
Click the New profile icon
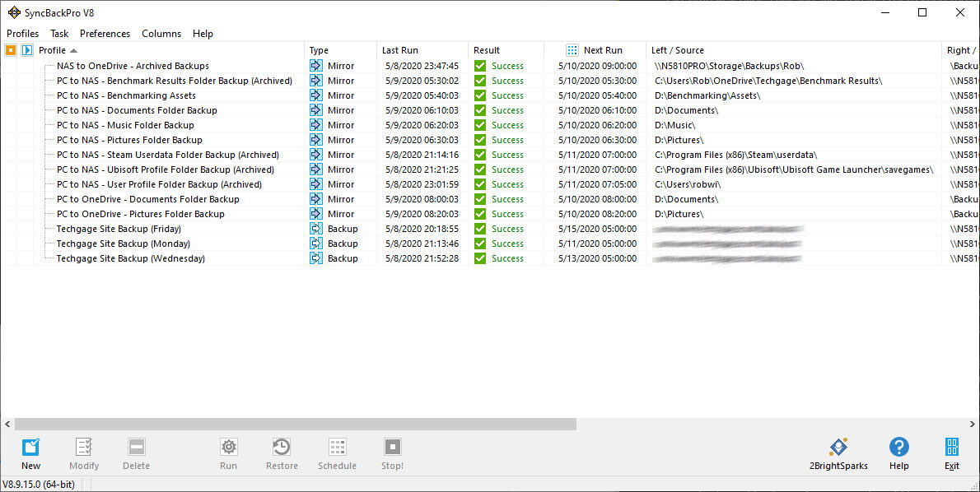[x=30, y=448]
